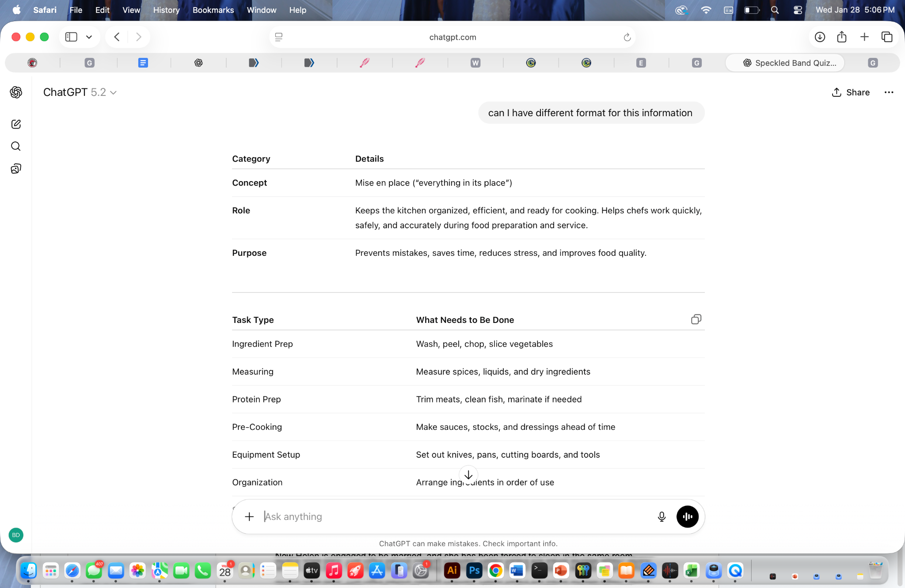Open the images library icon in the sidebar
This screenshot has height=588, width=905.
coord(16,169)
